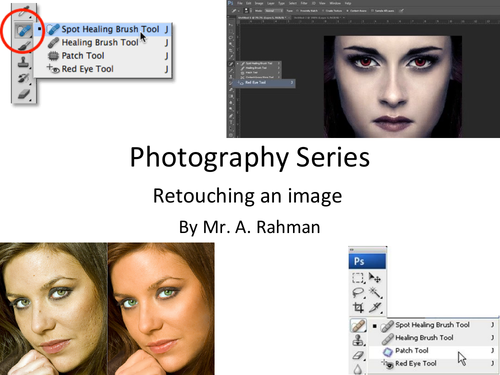This screenshot has width=500, height=375.
Task: Select the Slice knife tool in the Ps toolbox
Action: pos(375,307)
